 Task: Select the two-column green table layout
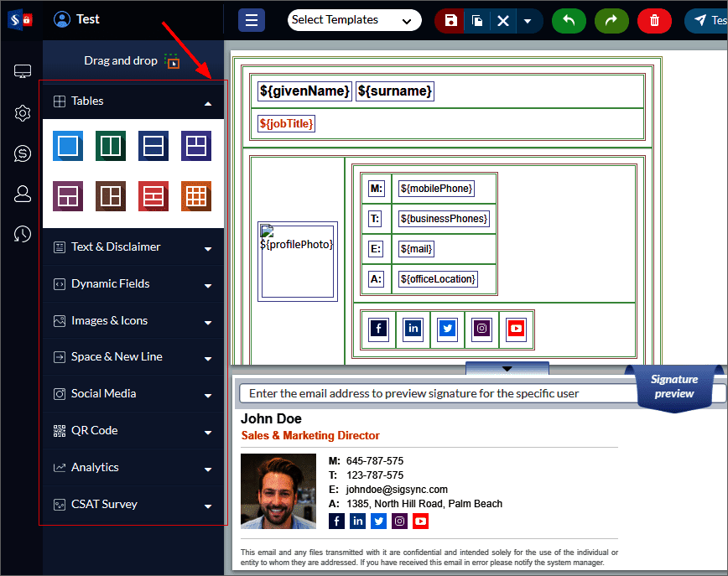[111, 146]
